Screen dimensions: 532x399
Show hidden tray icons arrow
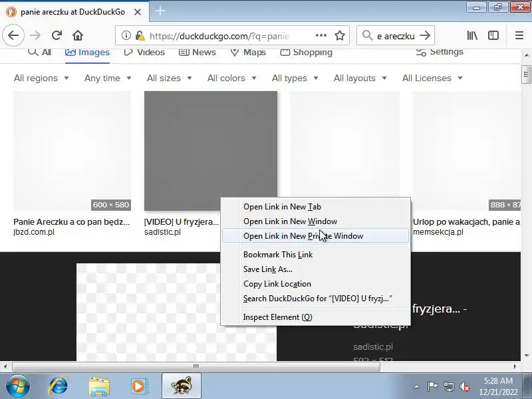coord(417,386)
